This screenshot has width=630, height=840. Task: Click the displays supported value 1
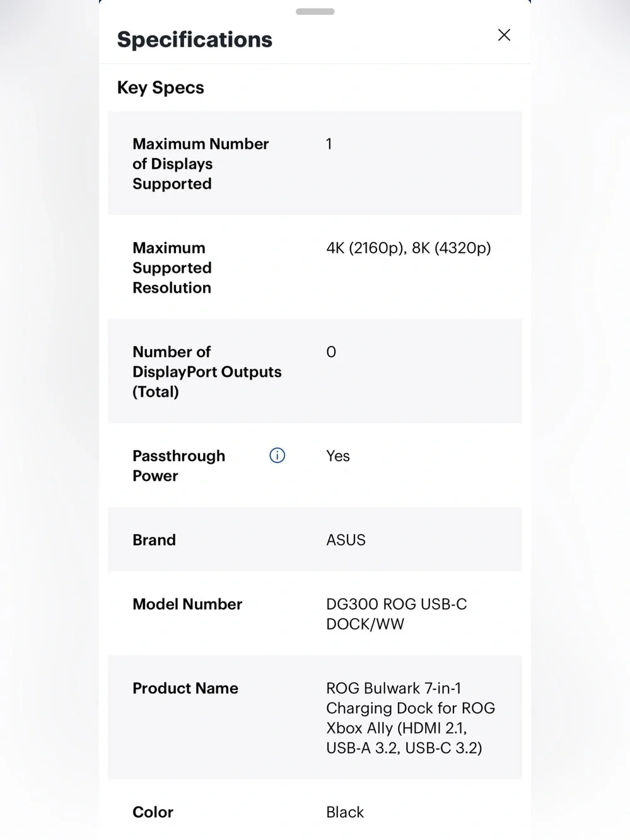click(329, 144)
